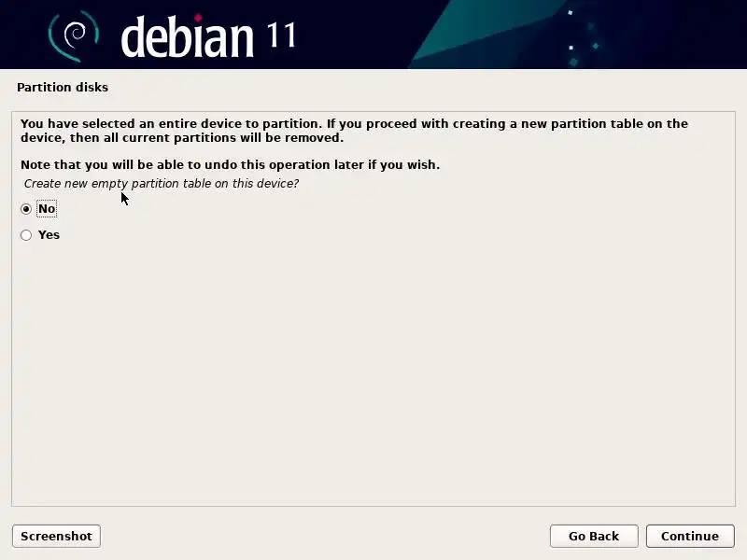Click Continue to proceed with partitioning
The image size is (747, 560).
690,536
